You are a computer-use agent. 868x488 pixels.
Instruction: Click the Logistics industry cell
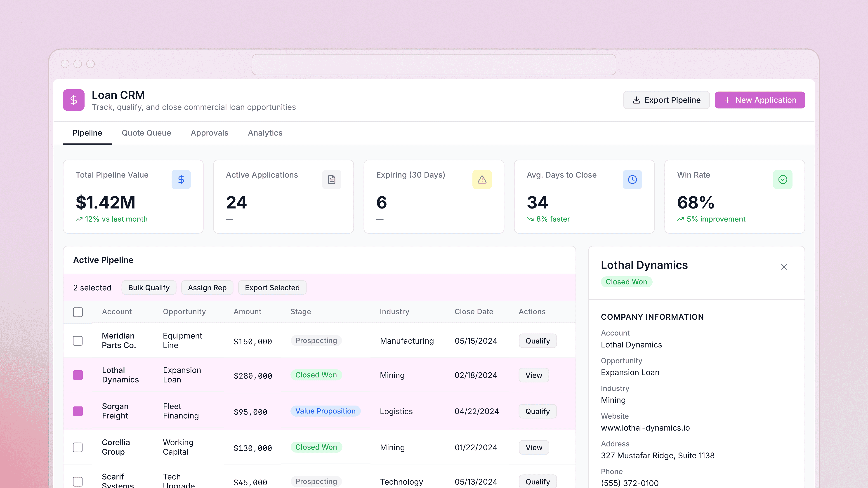[396, 411]
